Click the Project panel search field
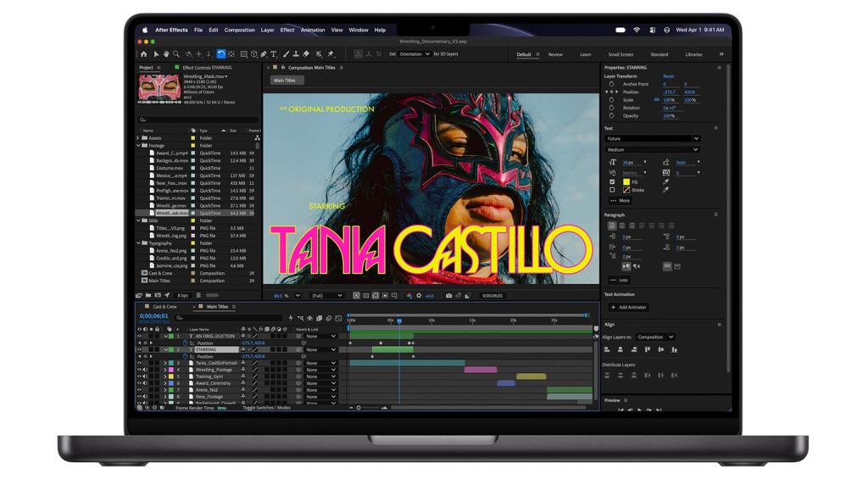The width and height of the screenshot is (868, 479). (198, 120)
